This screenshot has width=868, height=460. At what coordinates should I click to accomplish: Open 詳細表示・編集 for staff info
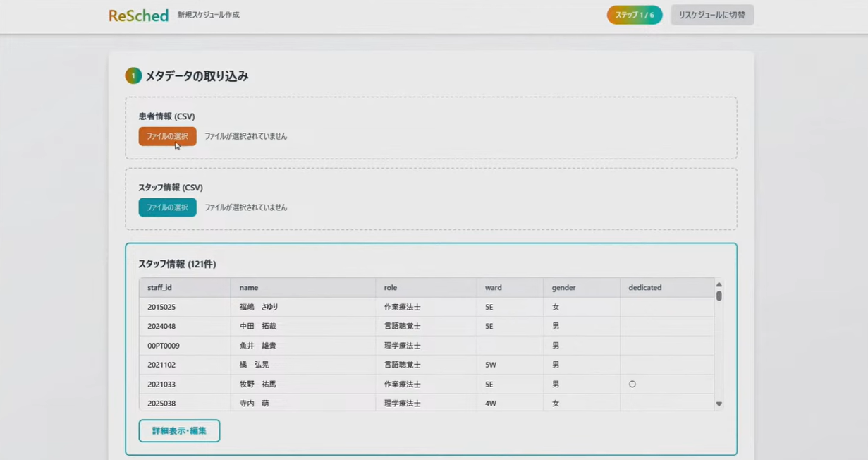[179, 430]
